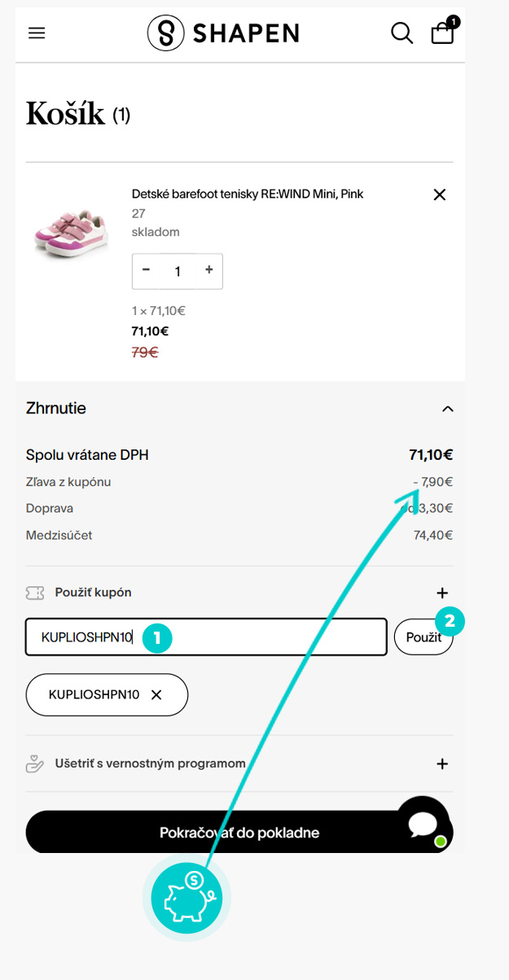Image resolution: width=509 pixels, height=980 pixels.
Task: Open the hamburger menu
Action: click(x=37, y=33)
